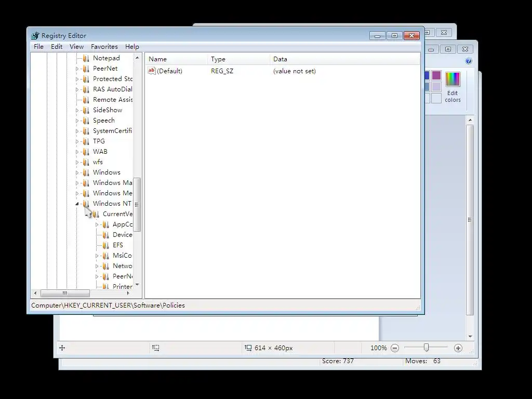
Task: Expand the SideShow tree node
Action: (77, 110)
